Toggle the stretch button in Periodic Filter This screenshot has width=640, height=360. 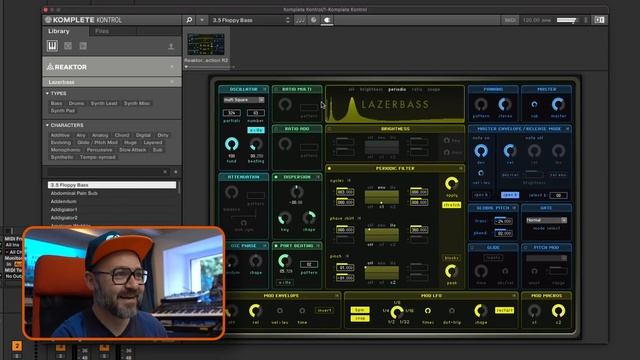click(451, 205)
